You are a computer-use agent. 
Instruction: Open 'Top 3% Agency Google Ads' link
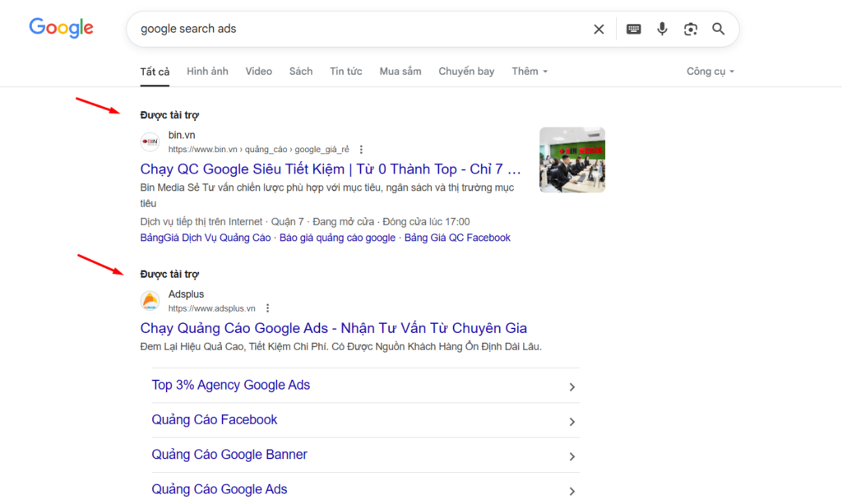click(231, 385)
